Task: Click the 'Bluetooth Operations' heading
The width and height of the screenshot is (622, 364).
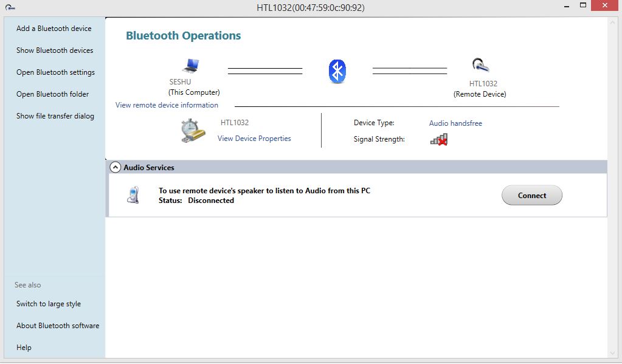Action: point(183,36)
